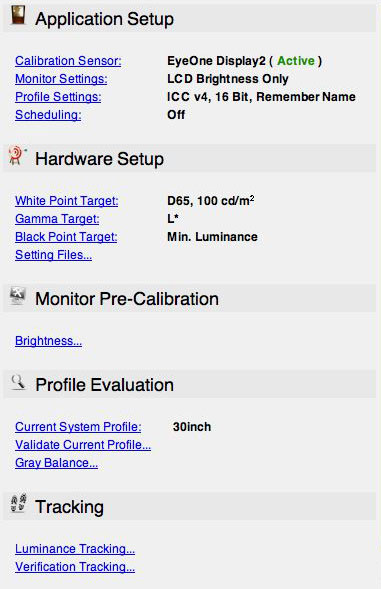The width and height of the screenshot is (381, 589).
Task: Click the Hardware Setup target icon
Action: point(17,156)
